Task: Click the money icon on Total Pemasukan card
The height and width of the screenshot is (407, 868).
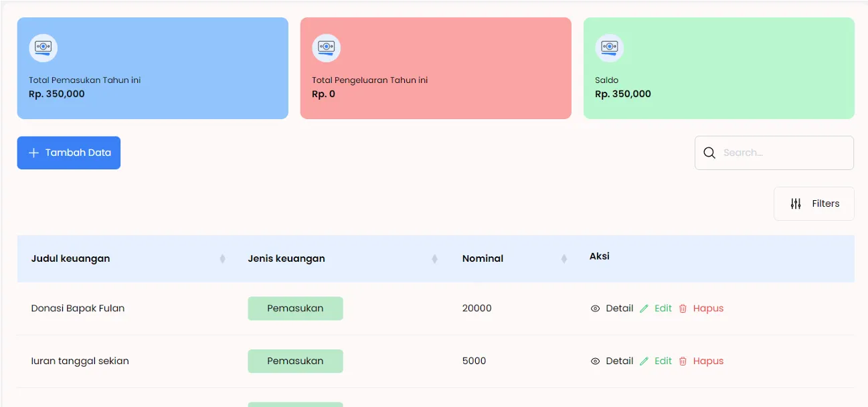Action: point(44,48)
